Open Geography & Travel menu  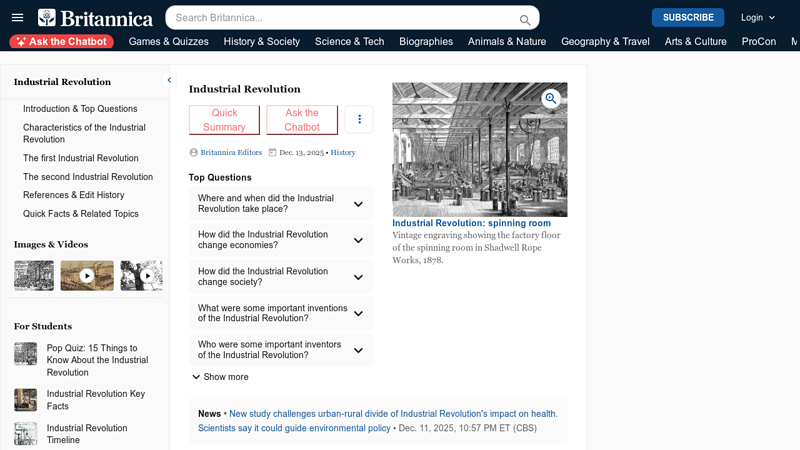605,42
